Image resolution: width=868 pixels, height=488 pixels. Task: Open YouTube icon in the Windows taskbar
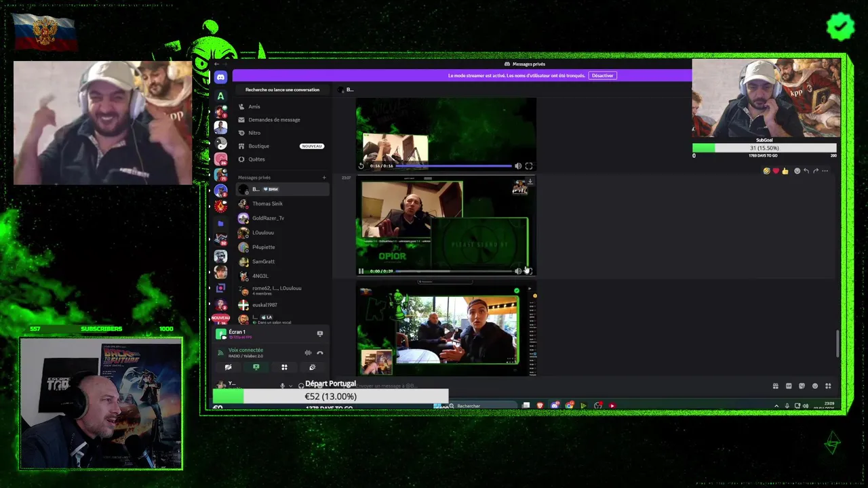[612, 405]
